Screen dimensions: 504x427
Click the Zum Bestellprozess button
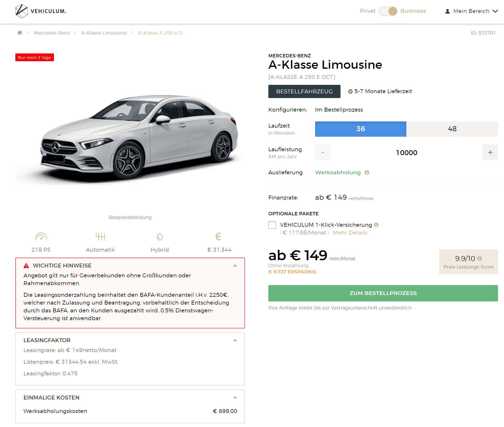coord(383,293)
